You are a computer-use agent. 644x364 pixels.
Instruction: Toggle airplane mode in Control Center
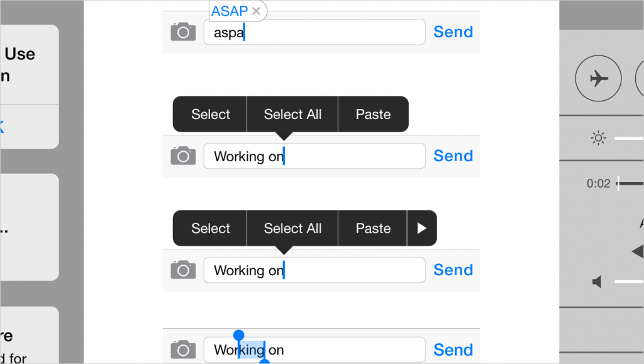click(598, 78)
